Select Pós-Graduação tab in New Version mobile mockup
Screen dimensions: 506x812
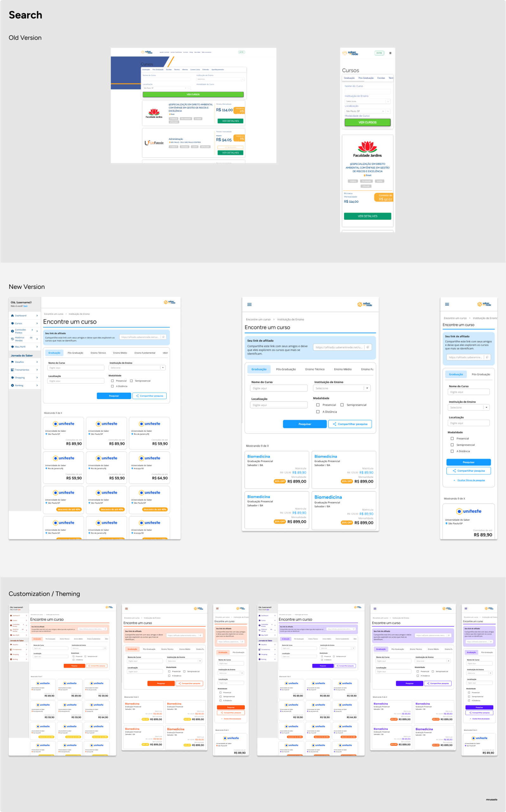(481, 374)
